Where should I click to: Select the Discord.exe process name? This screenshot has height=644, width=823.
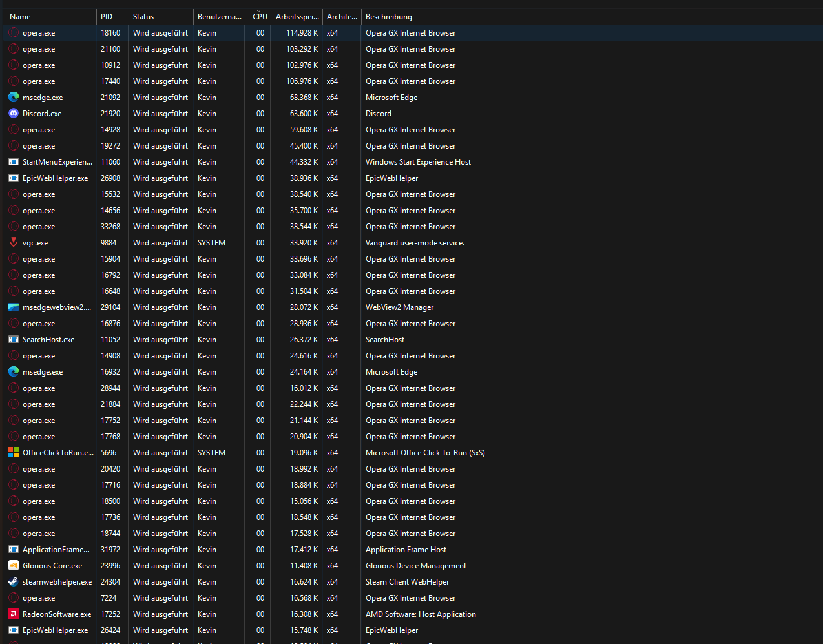[42, 114]
